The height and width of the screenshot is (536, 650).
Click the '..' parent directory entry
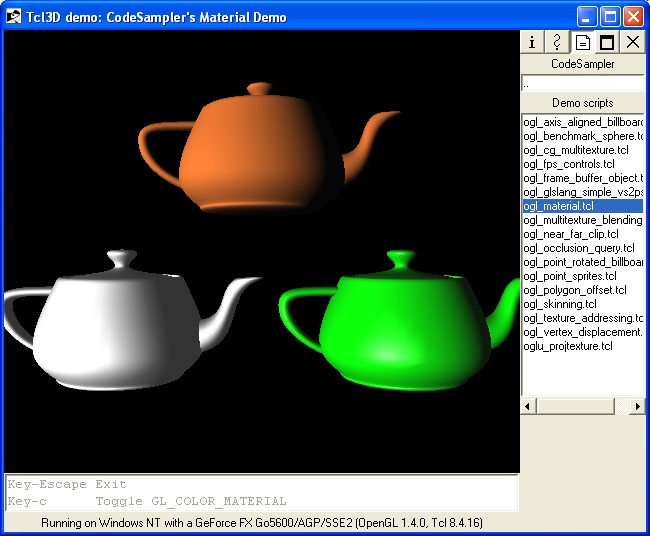582,85
